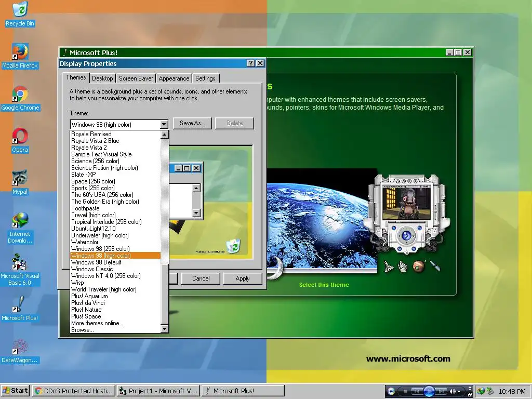Click the space shuttle cursor icon in Plus! preview
The width and height of the screenshot is (532, 399).
click(x=389, y=267)
